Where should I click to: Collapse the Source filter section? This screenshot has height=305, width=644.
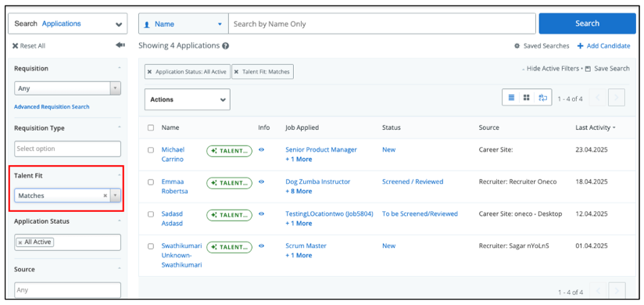pos(119,268)
